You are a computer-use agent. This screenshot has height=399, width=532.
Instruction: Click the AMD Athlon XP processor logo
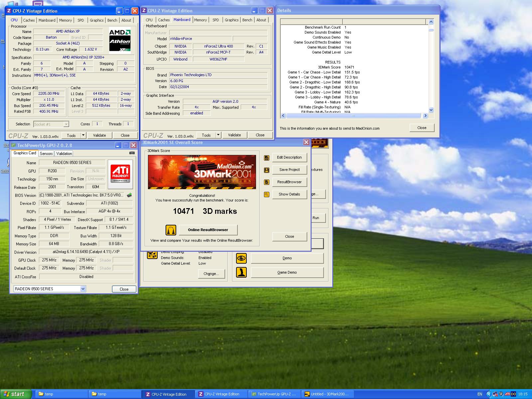[120, 40]
